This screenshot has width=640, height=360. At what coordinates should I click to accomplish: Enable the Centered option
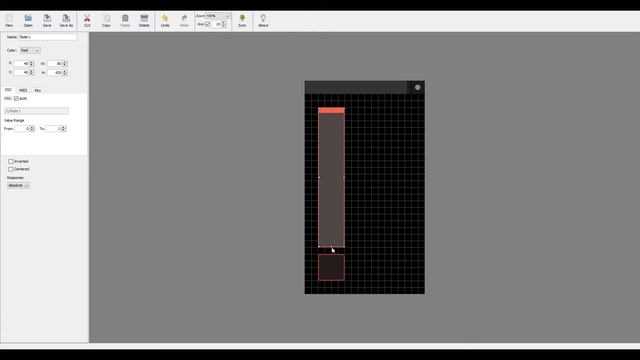click(x=11, y=169)
